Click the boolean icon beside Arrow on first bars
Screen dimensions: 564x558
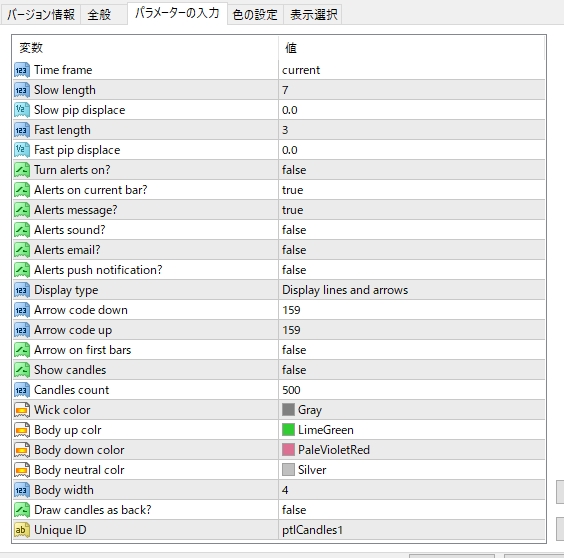tap(22, 350)
